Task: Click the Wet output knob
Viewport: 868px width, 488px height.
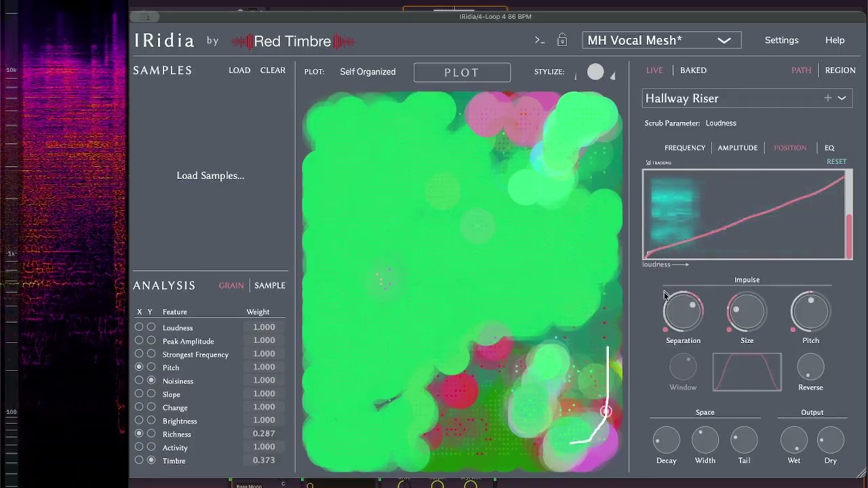Action: (x=794, y=441)
